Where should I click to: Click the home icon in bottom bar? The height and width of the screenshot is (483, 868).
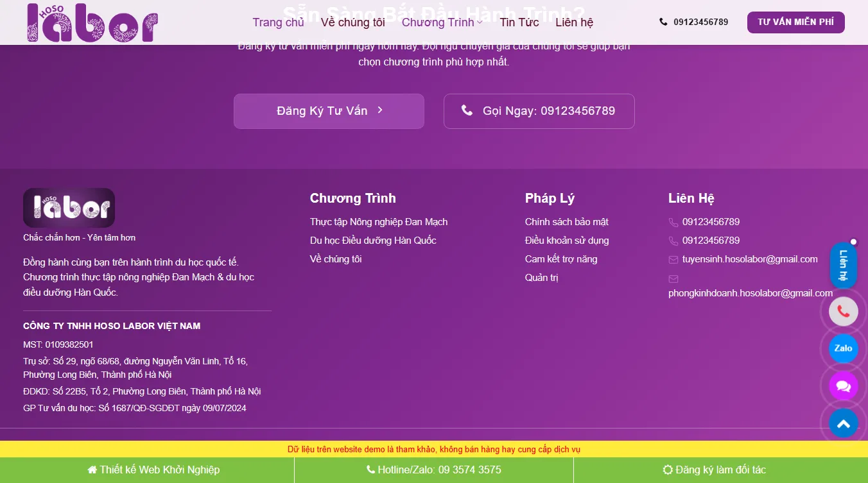tap(92, 470)
